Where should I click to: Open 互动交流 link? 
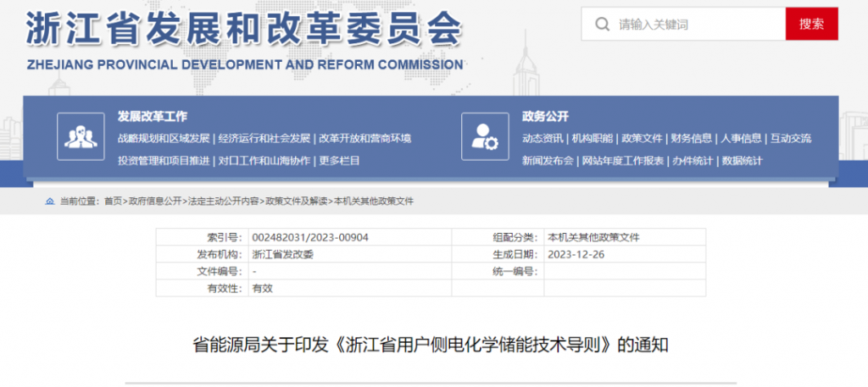pos(791,139)
